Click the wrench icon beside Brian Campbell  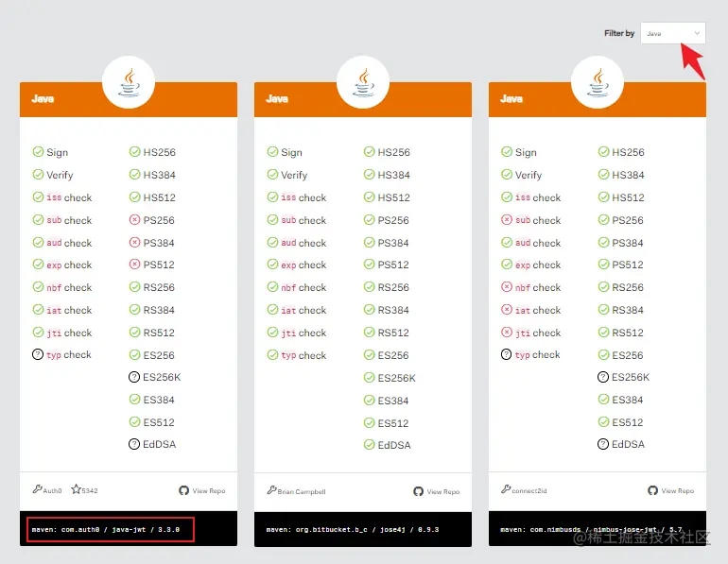[271, 489]
